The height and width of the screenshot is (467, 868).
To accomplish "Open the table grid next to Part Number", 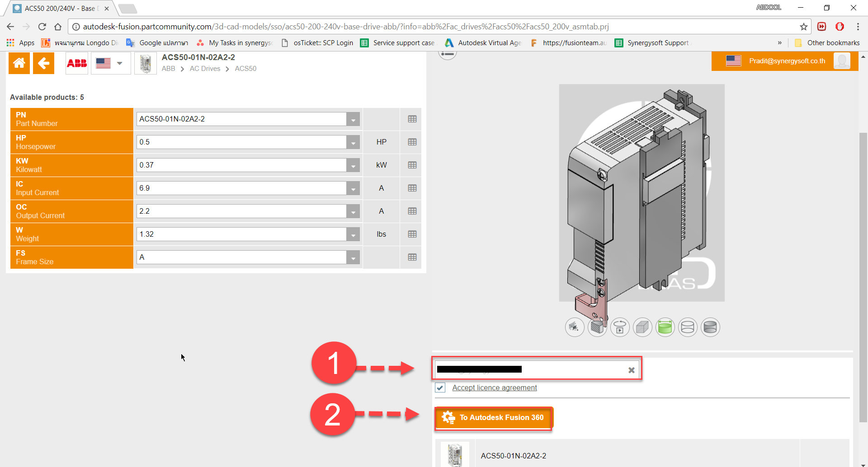I will coord(411,119).
